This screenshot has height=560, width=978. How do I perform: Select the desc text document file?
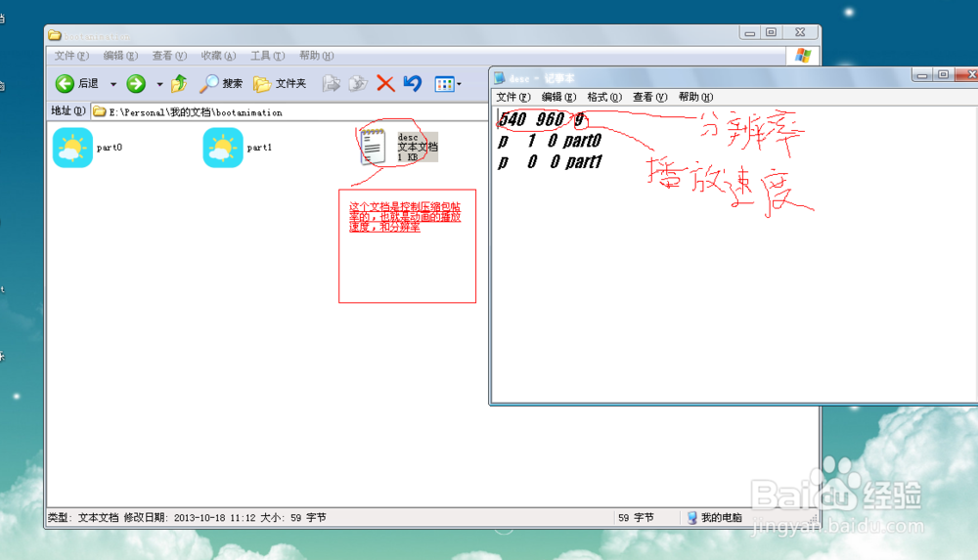[399, 148]
